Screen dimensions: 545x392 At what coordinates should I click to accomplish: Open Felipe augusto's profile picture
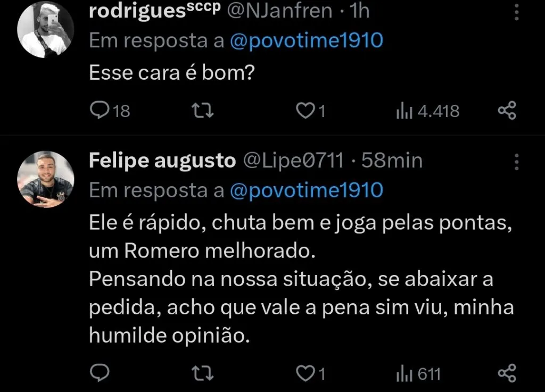tap(46, 178)
